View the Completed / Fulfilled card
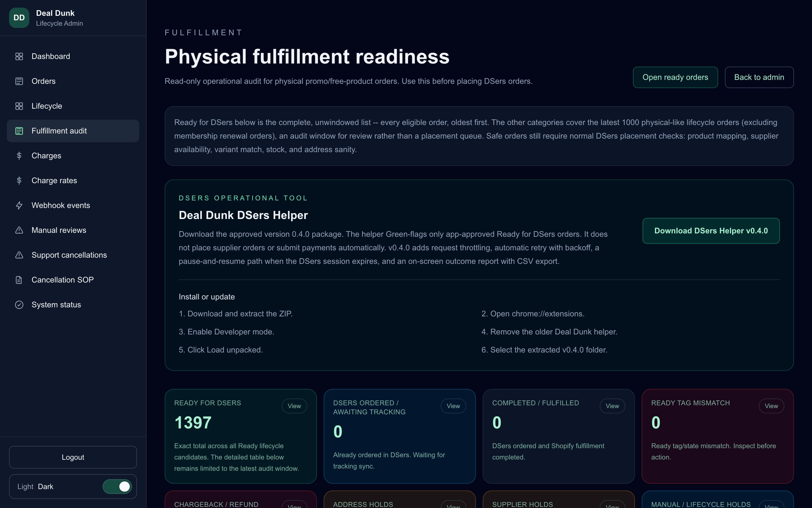The image size is (812, 508). click(x=612, y=406)
